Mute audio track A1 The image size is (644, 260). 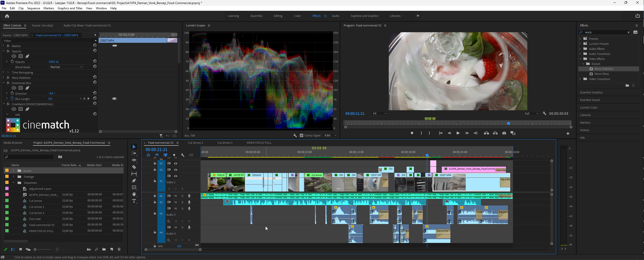tap(176, 196)
